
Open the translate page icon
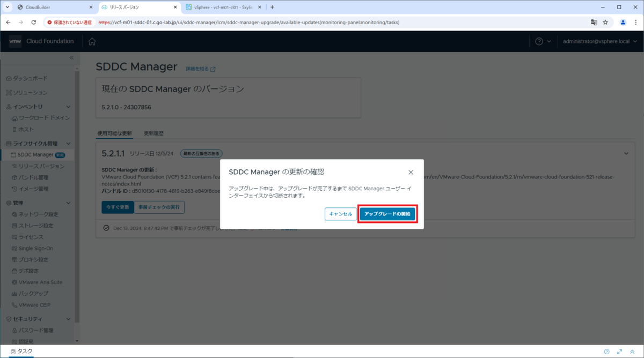594,23
